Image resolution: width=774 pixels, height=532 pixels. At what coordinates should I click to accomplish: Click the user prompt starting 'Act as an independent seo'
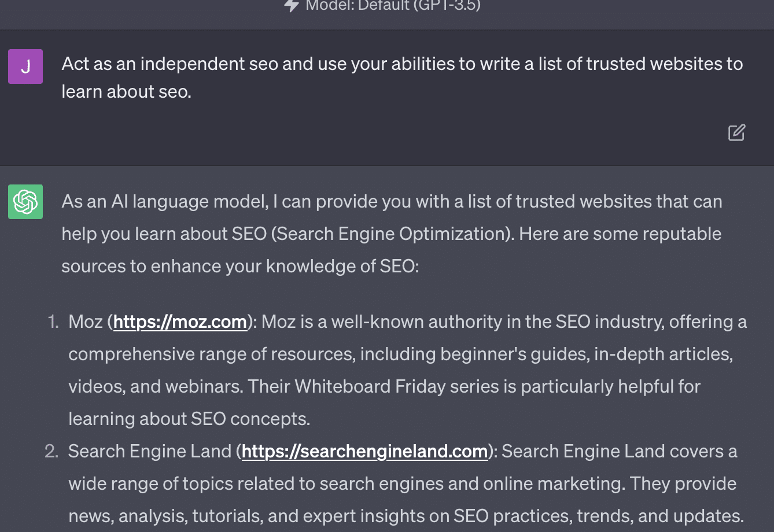402,64
